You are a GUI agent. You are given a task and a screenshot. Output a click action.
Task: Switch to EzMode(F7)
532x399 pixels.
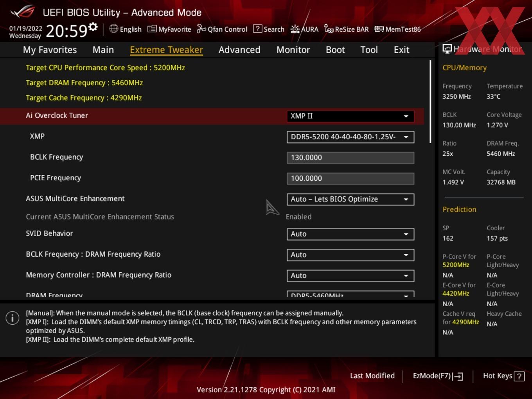pyautogui.click(x=438, y=376)
